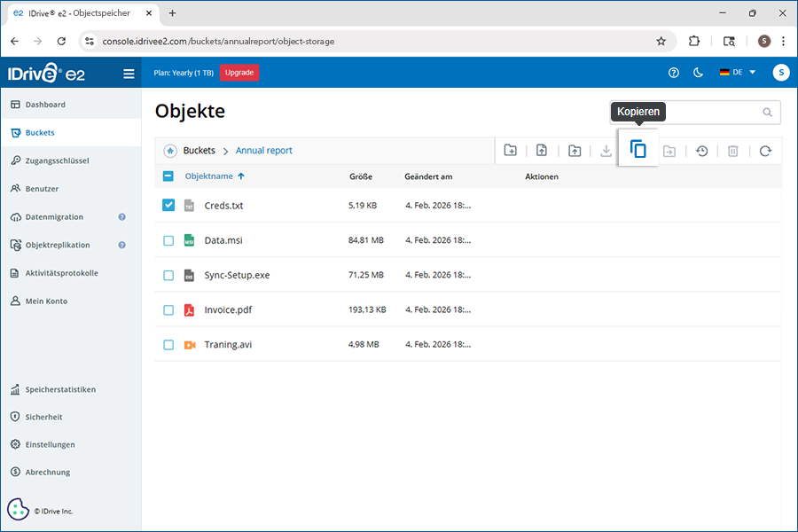
Task: Navigate to Dashboard in the sidebar
Action: 45,105
